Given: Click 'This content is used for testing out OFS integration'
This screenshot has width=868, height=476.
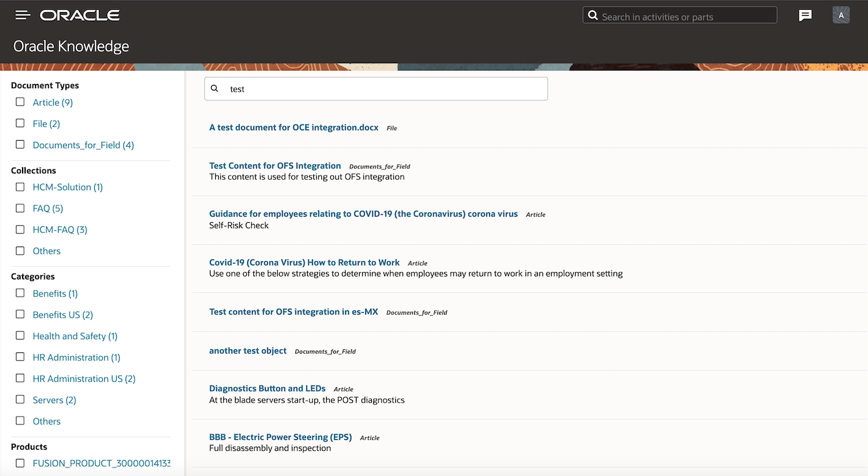Looking at the screenshot, I should 307,177.
